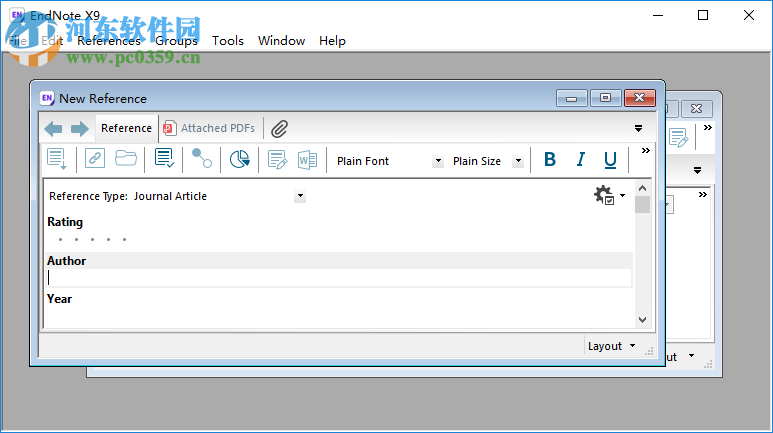
Task: Open the Window menu
Action: pos(281,41)
